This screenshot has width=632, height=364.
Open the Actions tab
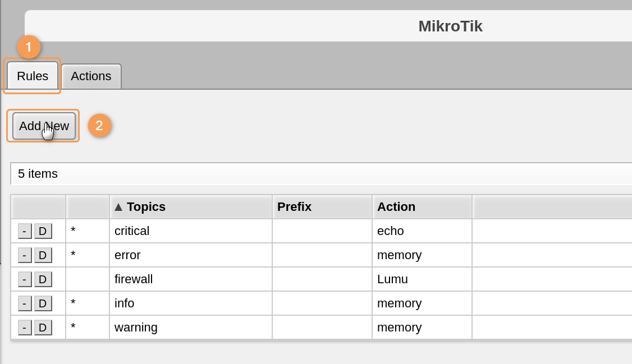[91, 76]
